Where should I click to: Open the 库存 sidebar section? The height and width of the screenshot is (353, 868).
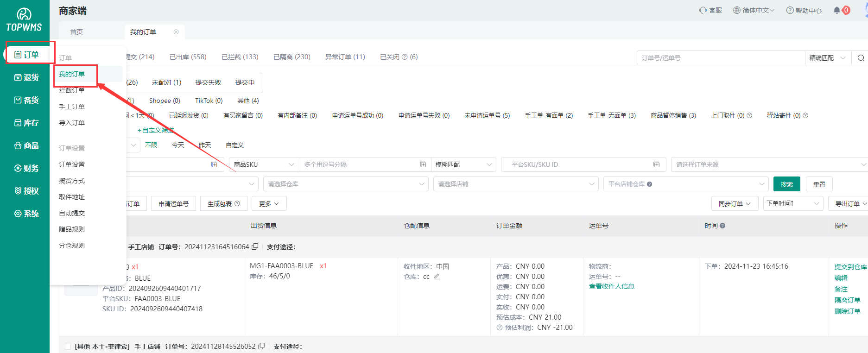tap(26, 123)
